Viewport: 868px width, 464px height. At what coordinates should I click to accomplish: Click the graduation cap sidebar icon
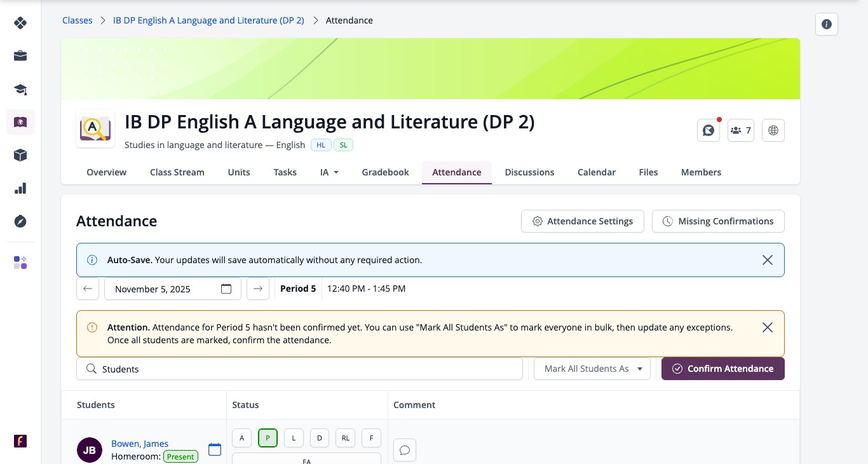pyautogui.click(x=20, y=89)
